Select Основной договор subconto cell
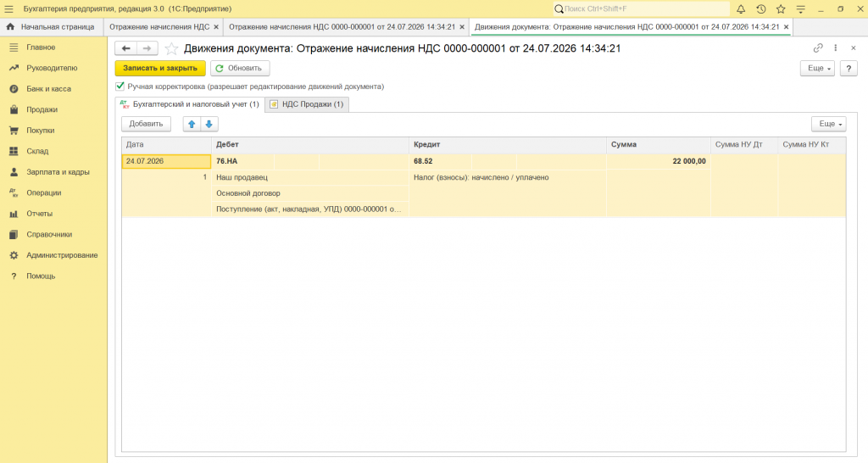This screenshot has width=868, height=463. (x=310, y=193)
